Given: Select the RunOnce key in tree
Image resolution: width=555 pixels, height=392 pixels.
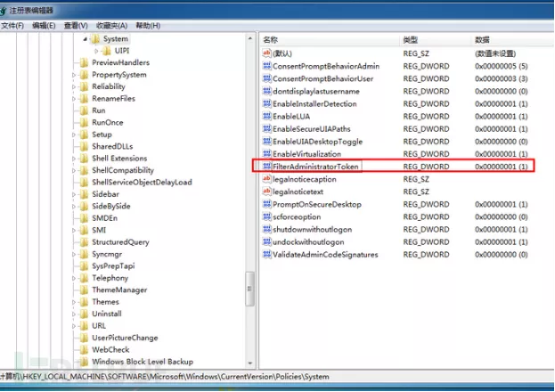Looking at the screenshot, I should [x=108, y=123].
